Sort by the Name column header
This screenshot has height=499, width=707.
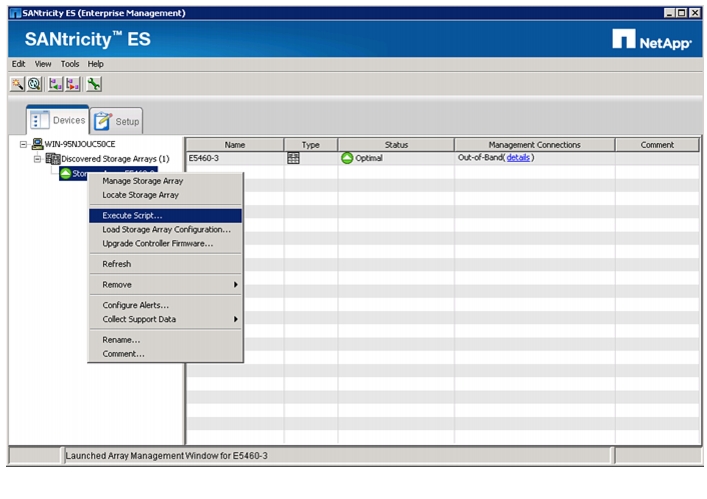click(234, 145)
